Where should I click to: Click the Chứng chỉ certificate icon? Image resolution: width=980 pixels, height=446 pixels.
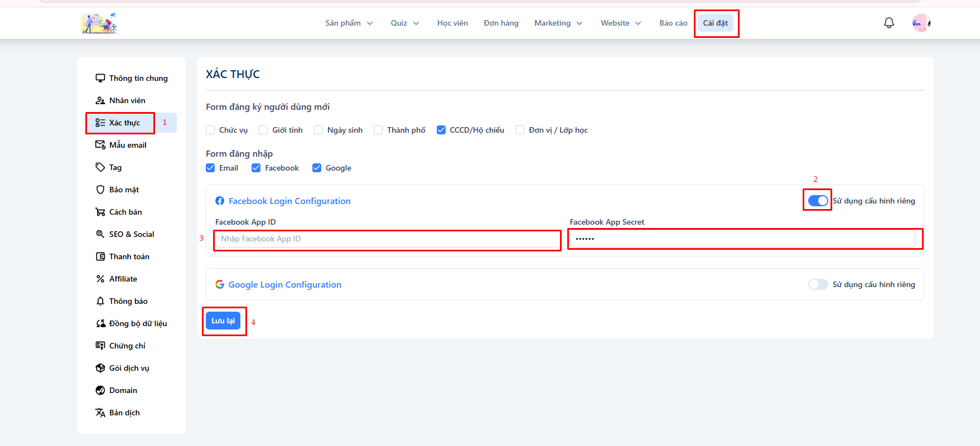(x=100, y=346)
